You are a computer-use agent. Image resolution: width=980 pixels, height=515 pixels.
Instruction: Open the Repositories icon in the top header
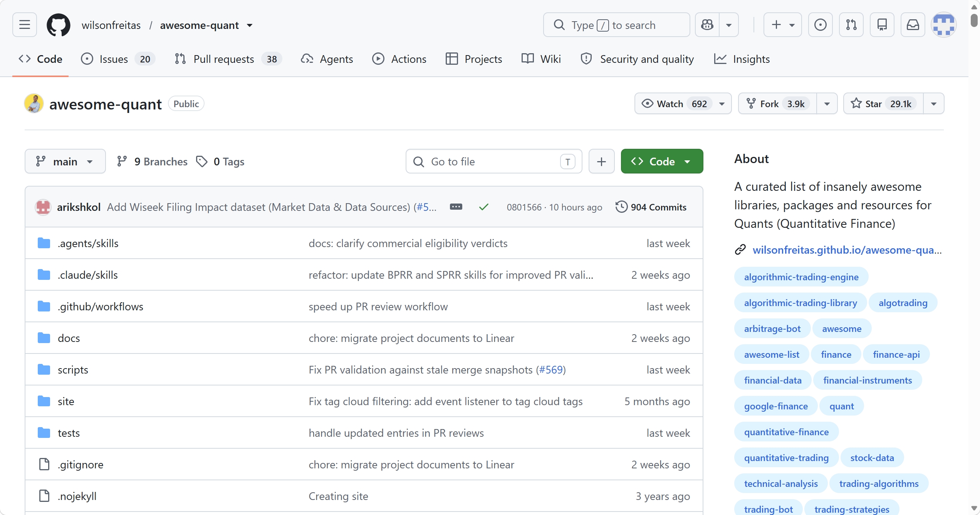click(882, 25)
